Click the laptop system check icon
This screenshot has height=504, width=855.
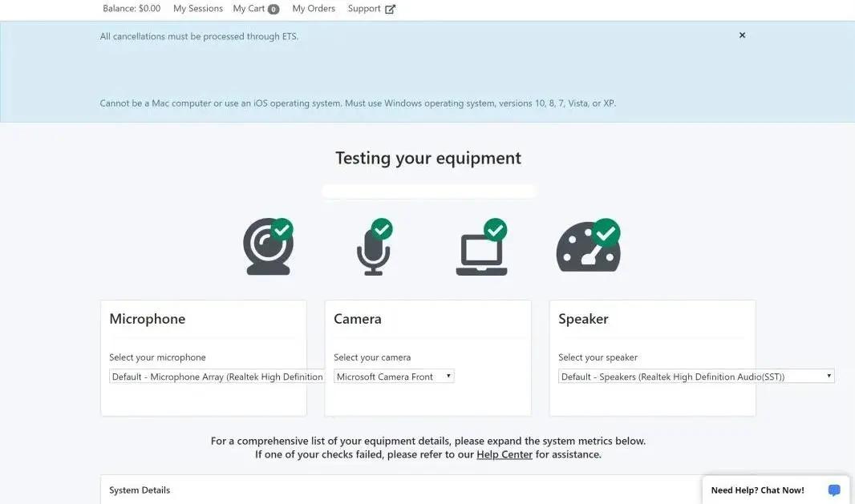click(x=481, y=248)
